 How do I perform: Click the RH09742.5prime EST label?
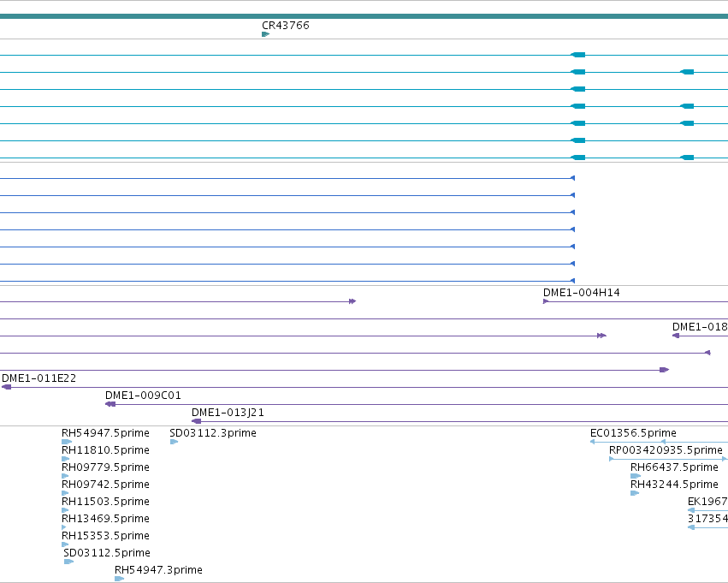[x=105, y=485]
